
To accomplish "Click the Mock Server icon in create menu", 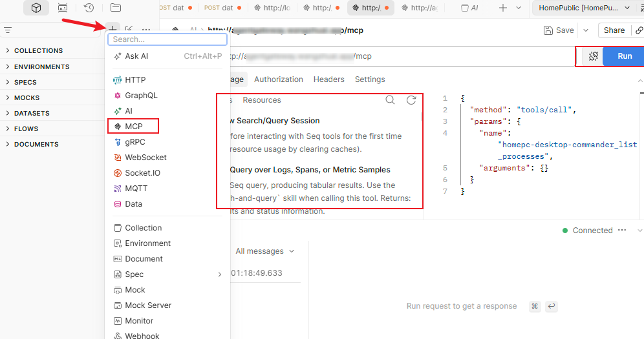I will pos(118,305).
